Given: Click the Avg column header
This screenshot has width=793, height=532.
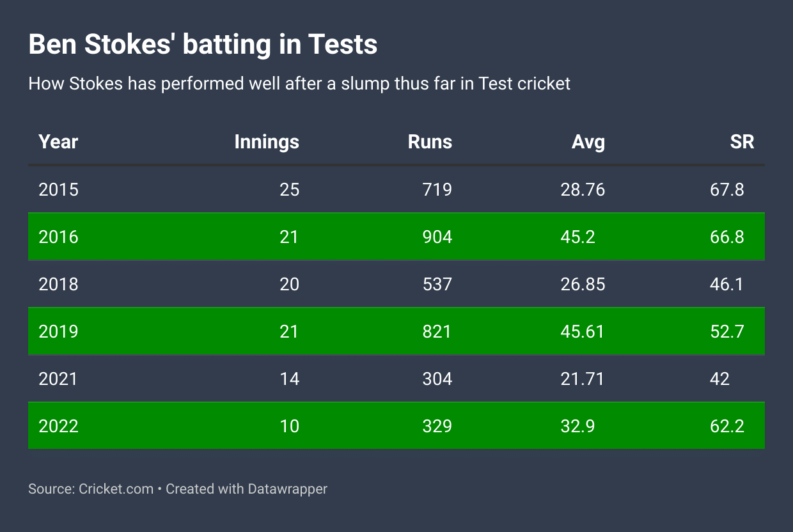Looking at the screenshot, I should coord(588,141).
